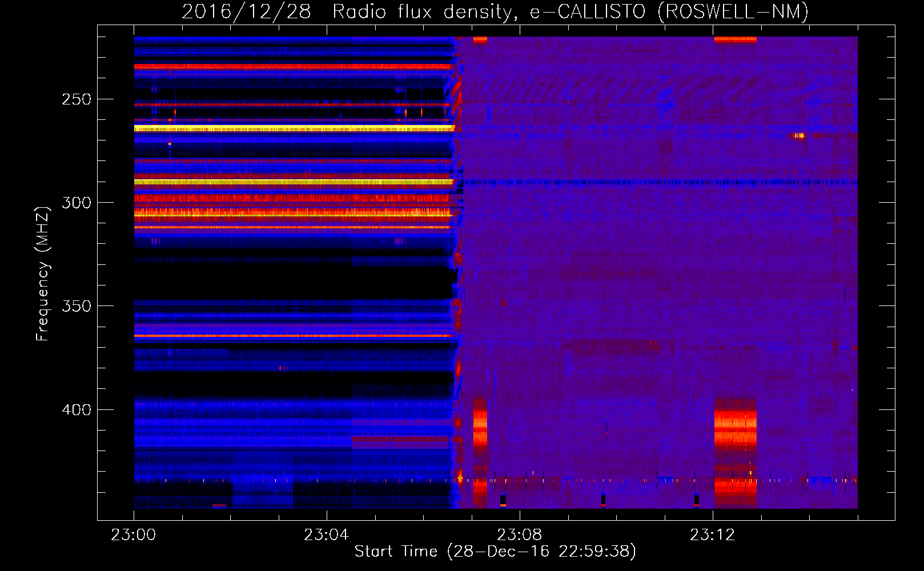The height and width of the screenshot is (571, 924).
Task: Click the 'Frequency (MHZ)' axis label
Action: 43,274
